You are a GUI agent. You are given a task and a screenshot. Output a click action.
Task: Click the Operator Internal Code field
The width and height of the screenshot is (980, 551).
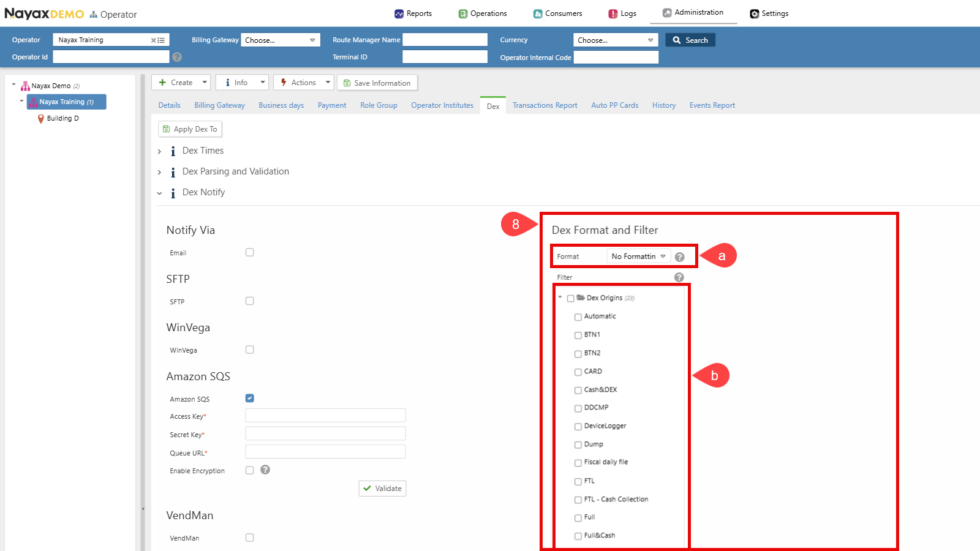tap(616, 57)
